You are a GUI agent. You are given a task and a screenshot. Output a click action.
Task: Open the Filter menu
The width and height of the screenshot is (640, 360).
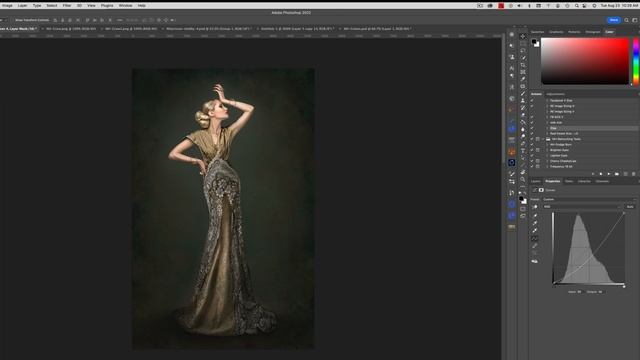click(67, 6)
